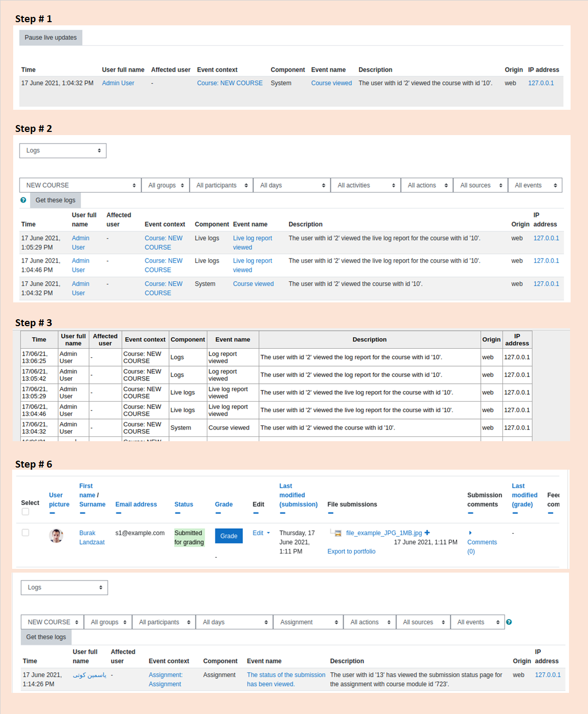Hide the Edit column via its minus icon
This screenshot has height=714, width=588.
tap(256, 513)
